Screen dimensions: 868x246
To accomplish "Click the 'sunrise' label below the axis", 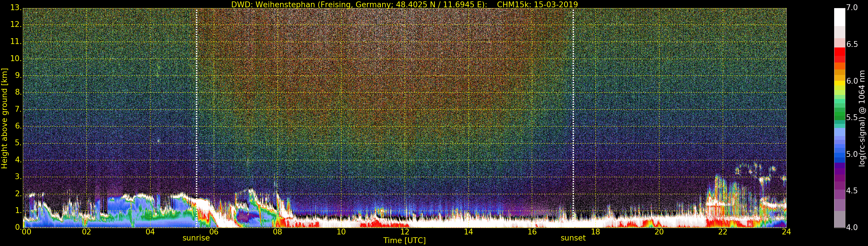I will coord(196,238).
